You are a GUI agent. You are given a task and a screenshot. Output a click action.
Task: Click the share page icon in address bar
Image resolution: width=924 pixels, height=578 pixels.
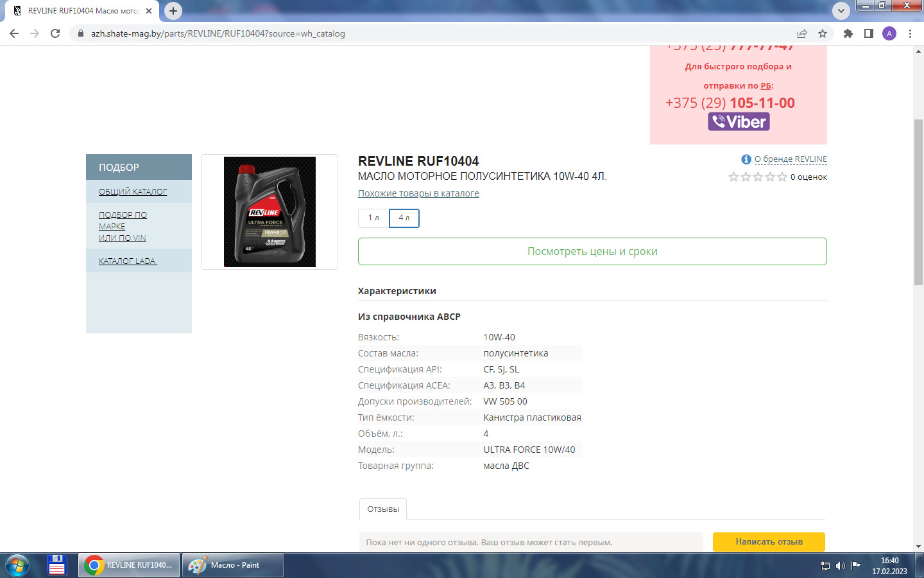coord(802,33)
